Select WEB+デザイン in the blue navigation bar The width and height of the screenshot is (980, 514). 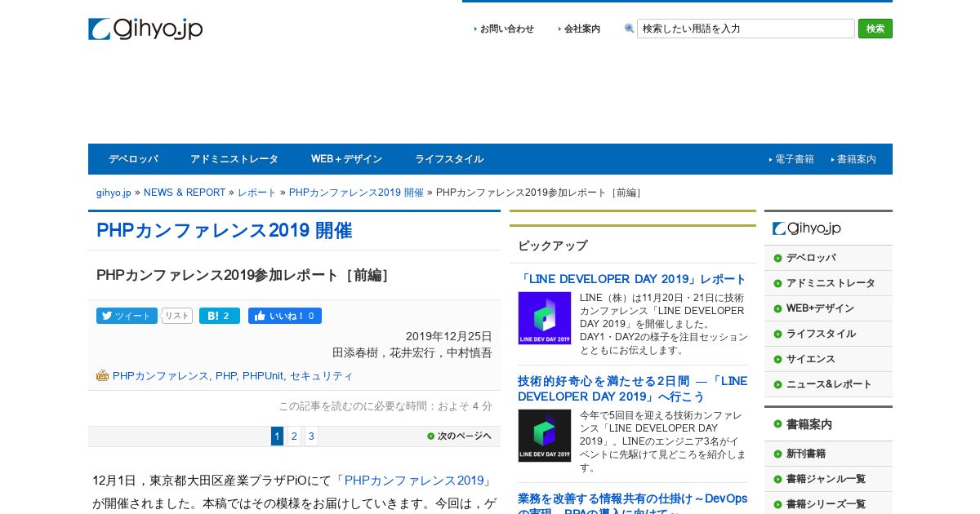point(346,159)
